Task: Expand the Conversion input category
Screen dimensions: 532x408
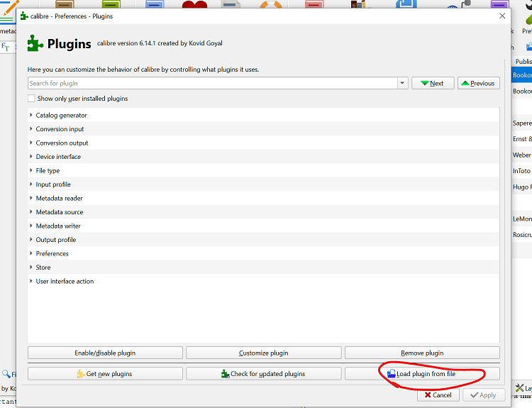Action: [31, 129]
